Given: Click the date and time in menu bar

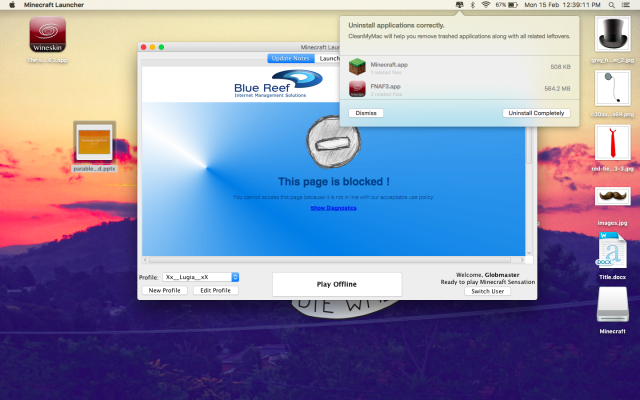Looking at the screenshot, I should pyautogui.click(x=562, y=5).
